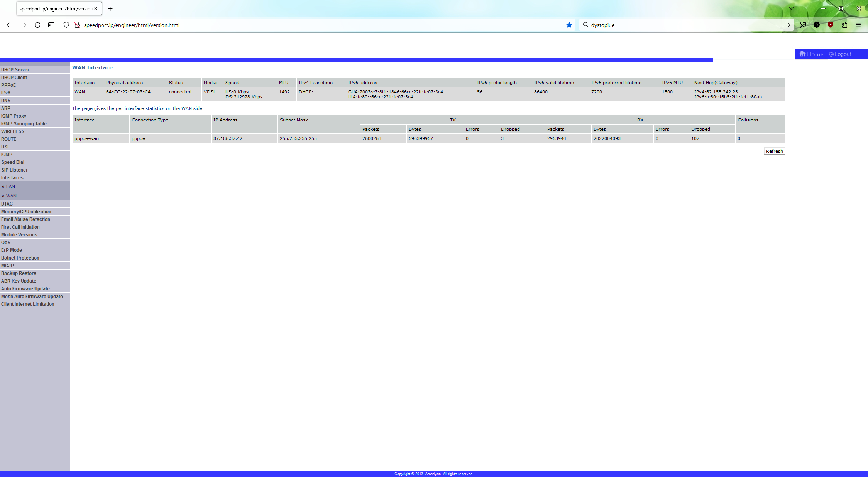The height and width of the screenshot is (477, 868).
Task: Open the list all tabs chevron
Action: [791, 8]
